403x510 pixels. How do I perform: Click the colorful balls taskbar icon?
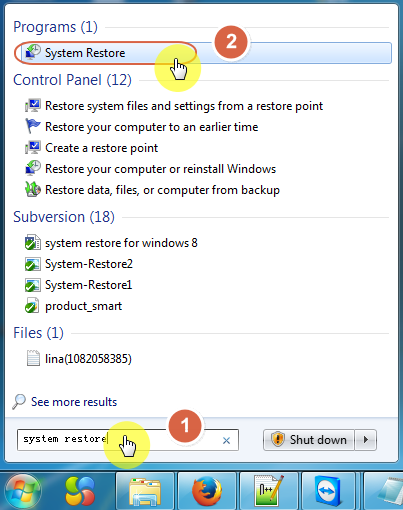[x=80, y=491]
